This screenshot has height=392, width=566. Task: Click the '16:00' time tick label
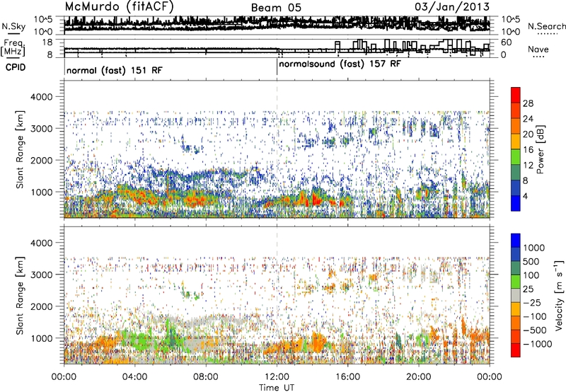tap(347, 377)
